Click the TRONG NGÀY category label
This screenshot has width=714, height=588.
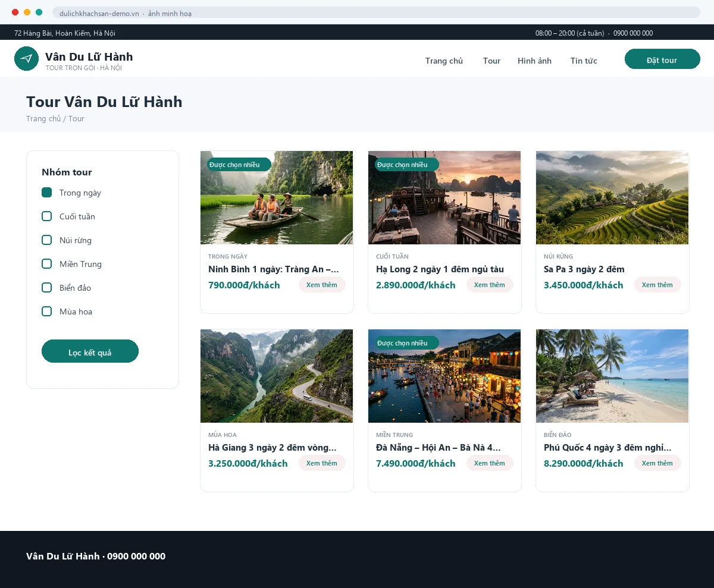point(228,257)
